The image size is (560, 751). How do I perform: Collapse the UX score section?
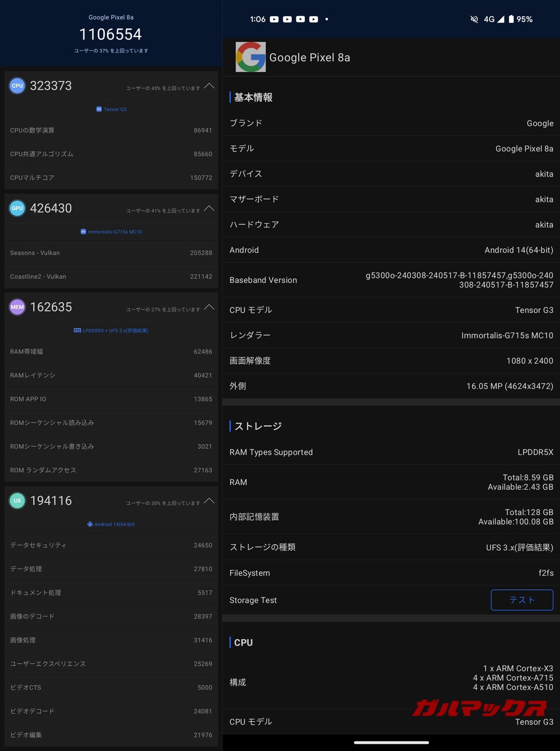pyautogui.click(x=209, y=500)
